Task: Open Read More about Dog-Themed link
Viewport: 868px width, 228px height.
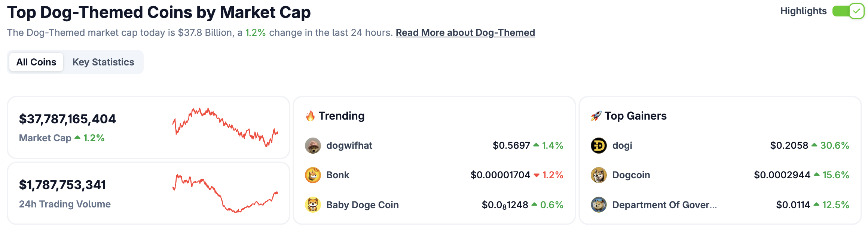Action: coord(465,33)
